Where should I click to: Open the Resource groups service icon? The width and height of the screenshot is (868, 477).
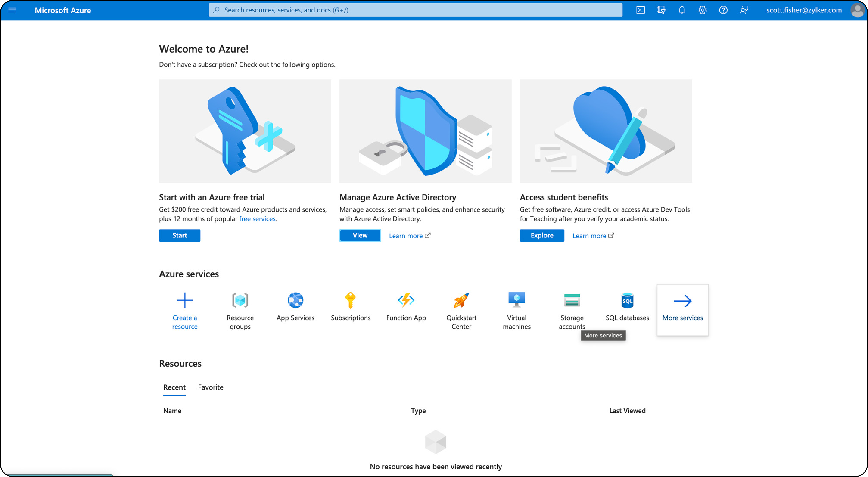click(x=240, y=300)
